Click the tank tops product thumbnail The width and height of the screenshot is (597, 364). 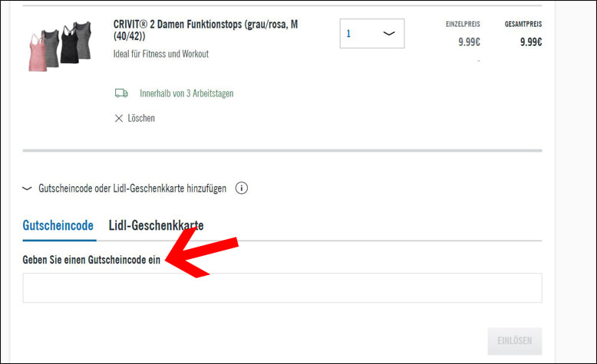click(x=60, y=46)
